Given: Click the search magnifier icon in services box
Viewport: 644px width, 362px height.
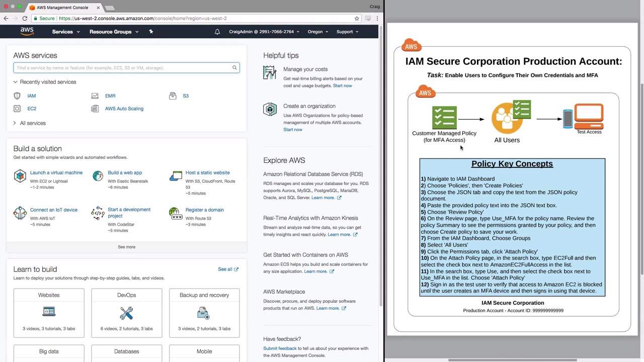Looking at the screenshot, I should click(x=234, y=68).
